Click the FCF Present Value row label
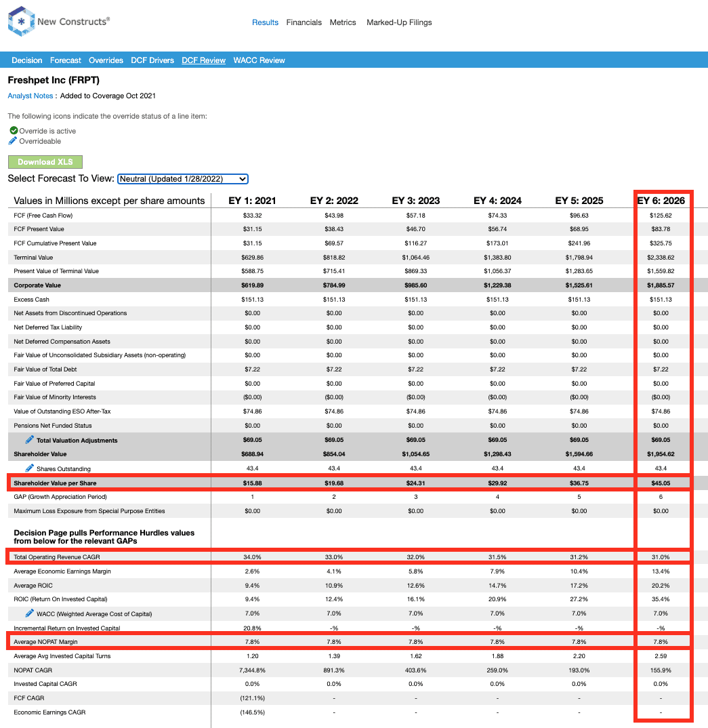708x728 pixels. pyautogui.click(x=39, y=229)
